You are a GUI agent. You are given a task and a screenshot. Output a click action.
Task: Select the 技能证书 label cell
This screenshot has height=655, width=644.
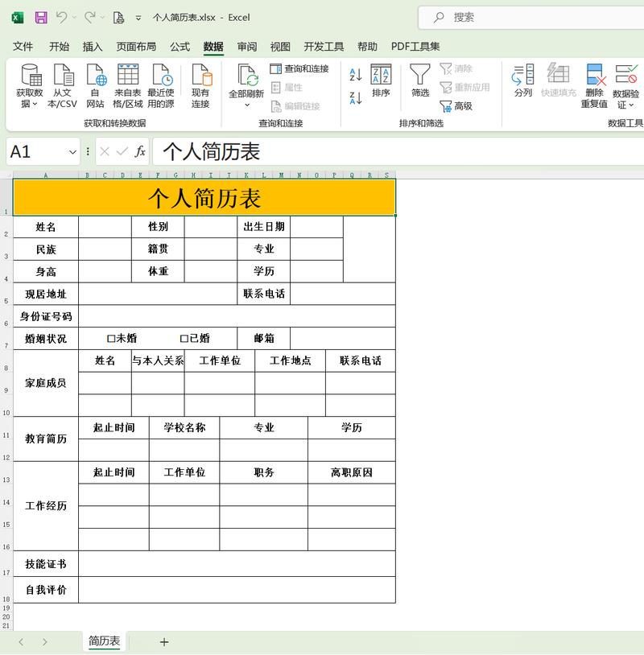point(46,564)
